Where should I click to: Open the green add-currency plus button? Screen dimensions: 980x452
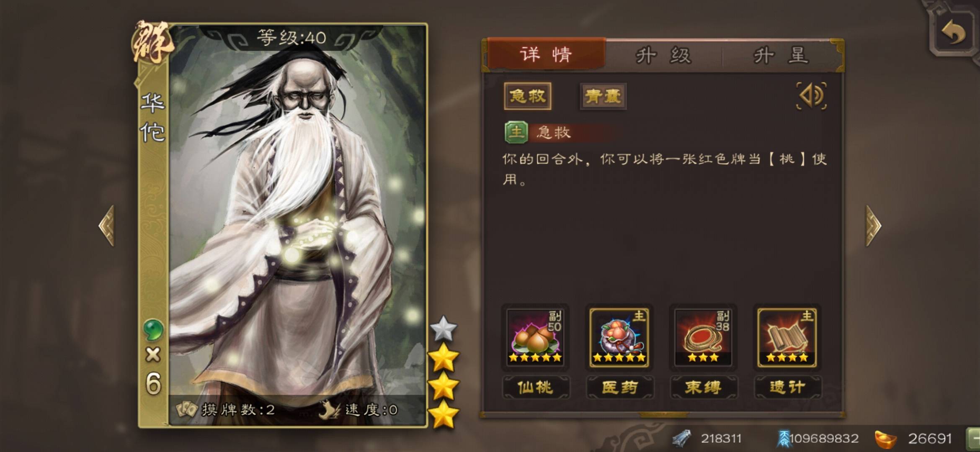coord(973,438)
